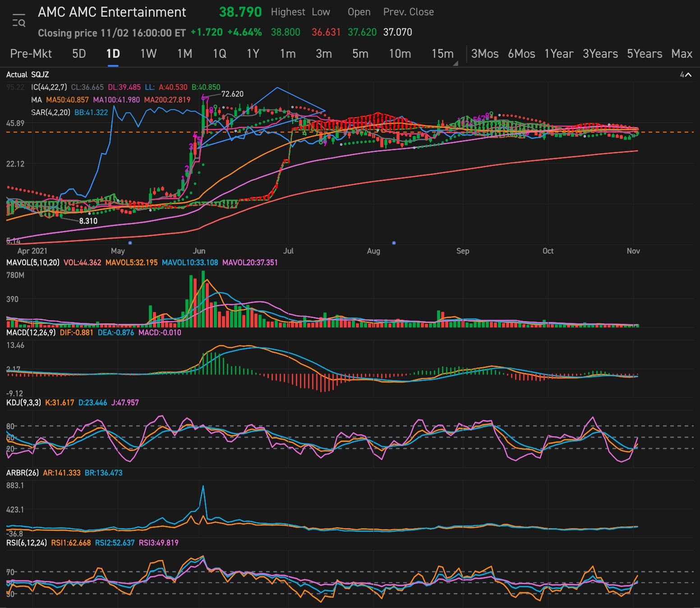Image resolution: width=700 pixels, height=608 pixels.
Task: Select the 5D chart tab
Action: click(79, 54)
